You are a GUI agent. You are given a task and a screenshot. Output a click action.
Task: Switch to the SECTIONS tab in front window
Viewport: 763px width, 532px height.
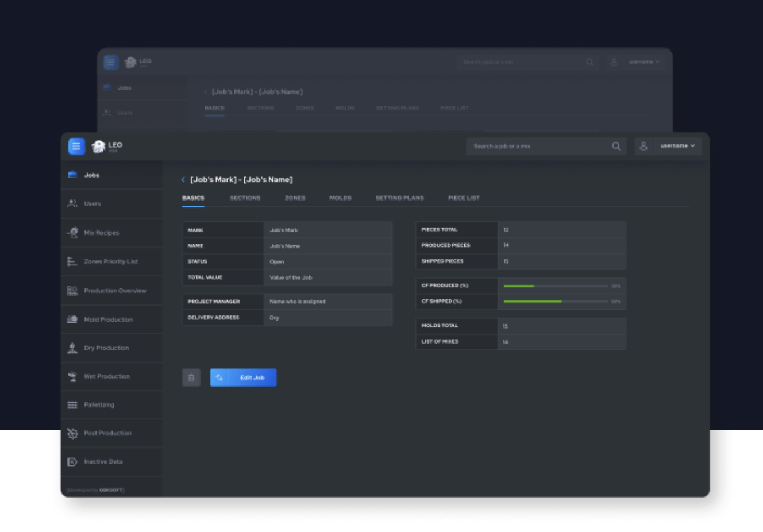pos(245,198)
